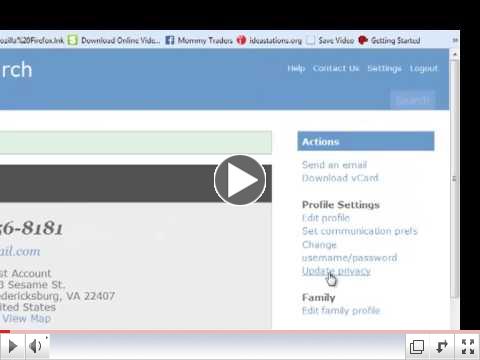Click the Search button in the header
The width and height of the screenshot is (480, 360).
(x=413, y=100)
